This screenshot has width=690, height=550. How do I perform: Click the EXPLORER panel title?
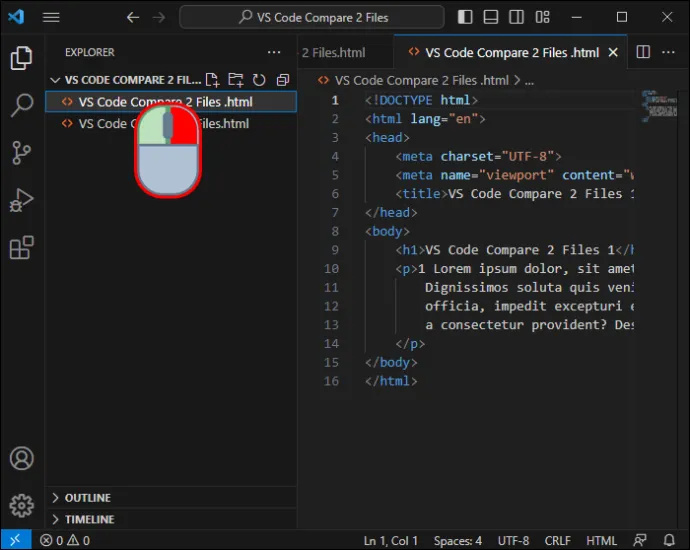coord(90,52)
